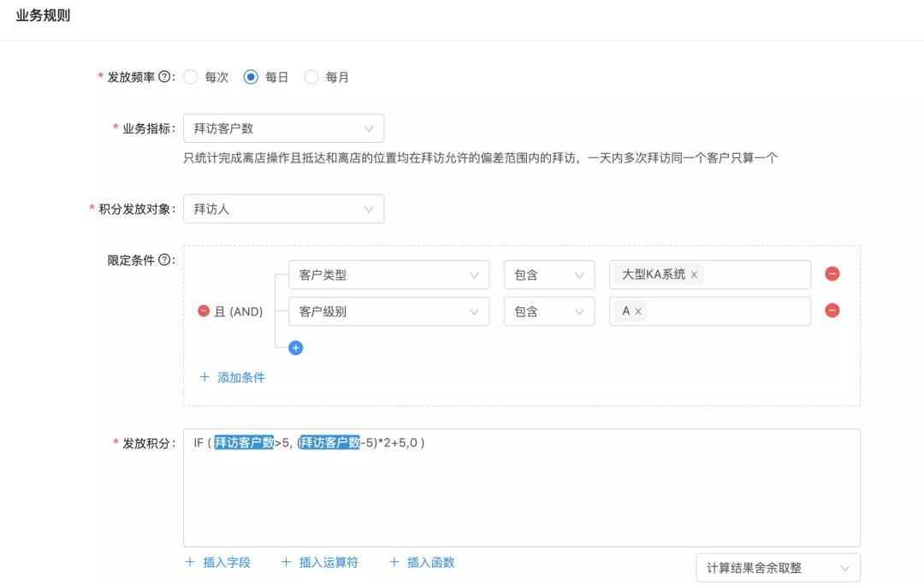
Task: Remove the 大型KA系统 tag
Action: coord(694,275)
